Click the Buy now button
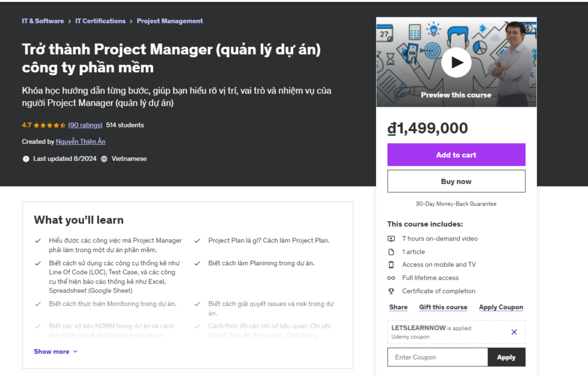The image size is (588, 376). (456, 181)
